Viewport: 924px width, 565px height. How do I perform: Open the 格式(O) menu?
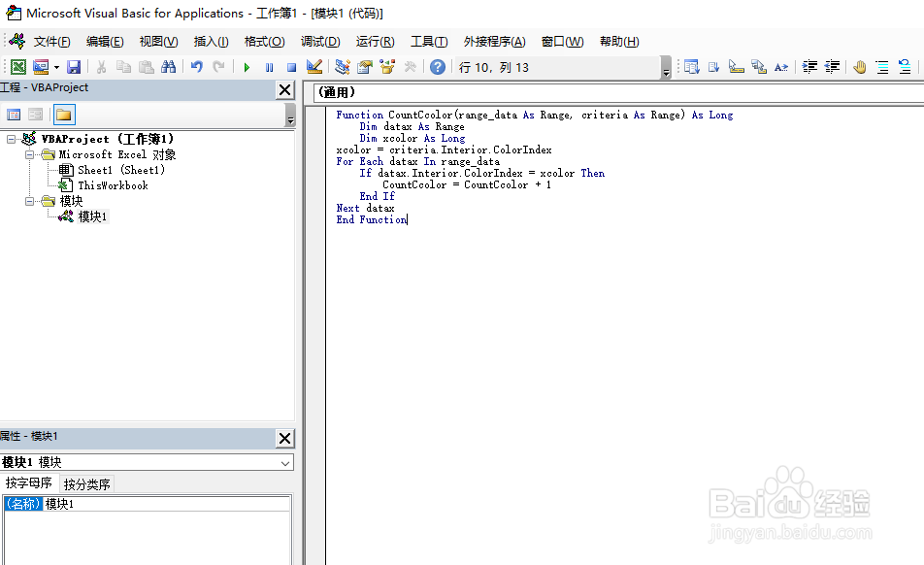tap(265, 41)
